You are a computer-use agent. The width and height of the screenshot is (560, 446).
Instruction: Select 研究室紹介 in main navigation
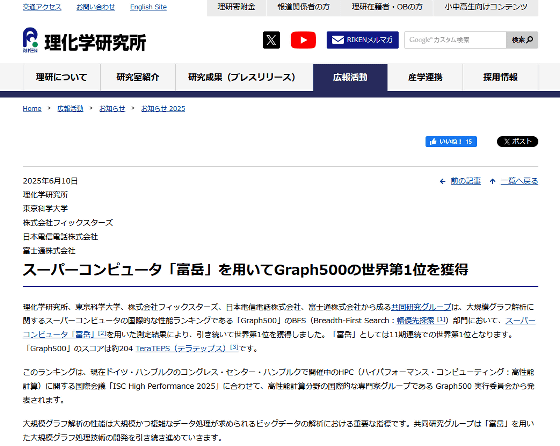coord(138,77)
